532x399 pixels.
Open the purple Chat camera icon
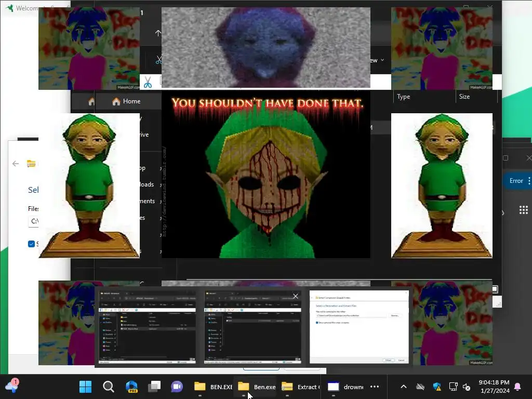point(177,387)
